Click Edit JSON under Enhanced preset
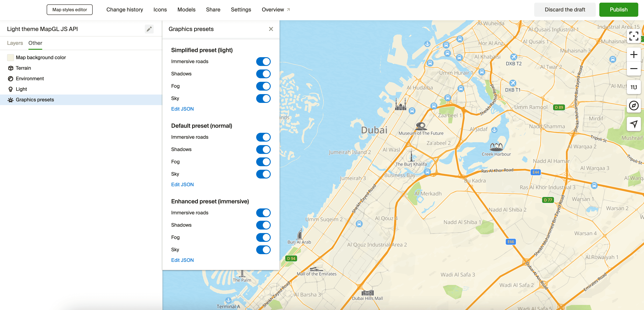644x310 pixels. point(182,260)
